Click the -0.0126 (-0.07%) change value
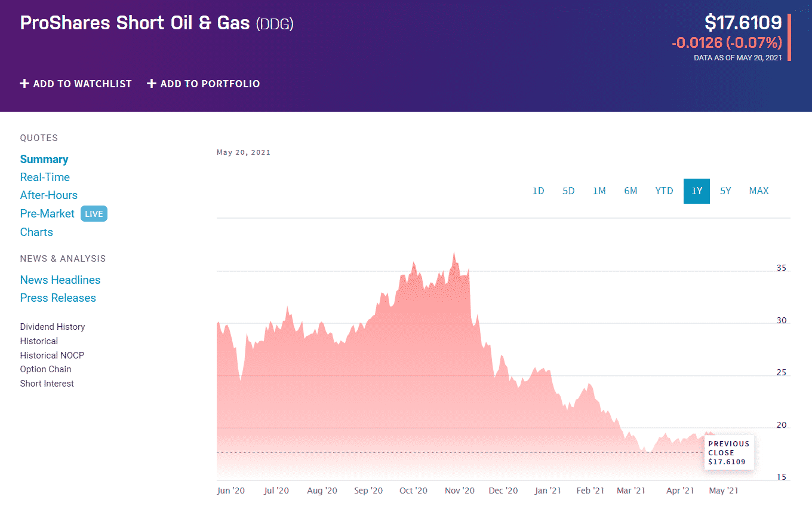Viewport: 812px width, 521px height. 727,42
